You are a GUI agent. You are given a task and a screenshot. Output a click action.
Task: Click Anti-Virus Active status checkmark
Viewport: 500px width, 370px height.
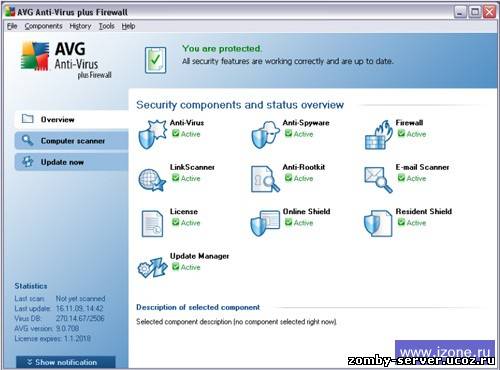(176, 133)
